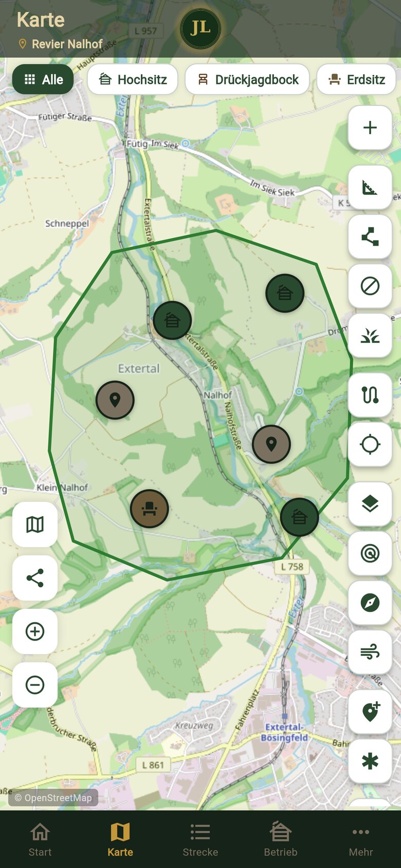Open the Mehr tab
This screenshot has height=868, width=401.
(361, 839)
